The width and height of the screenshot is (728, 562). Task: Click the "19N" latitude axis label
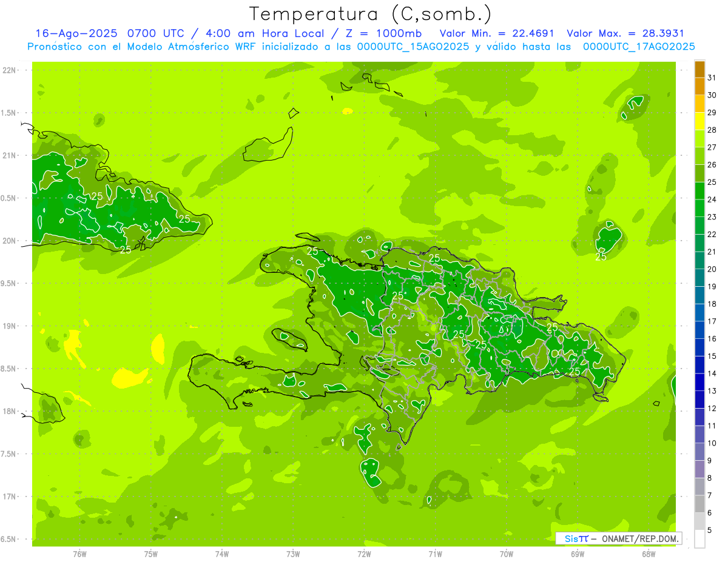point(10,326)
